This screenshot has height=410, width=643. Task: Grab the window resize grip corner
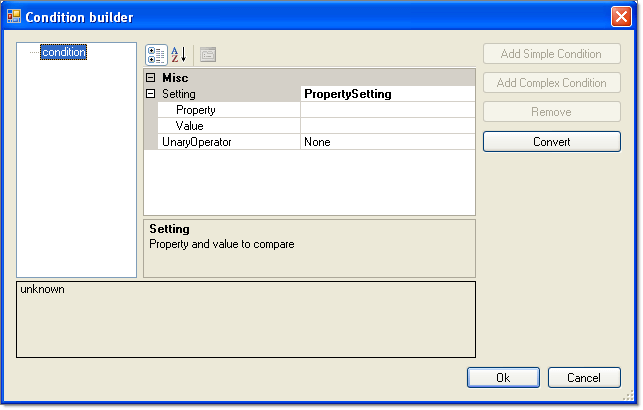(x=629, y=396)
